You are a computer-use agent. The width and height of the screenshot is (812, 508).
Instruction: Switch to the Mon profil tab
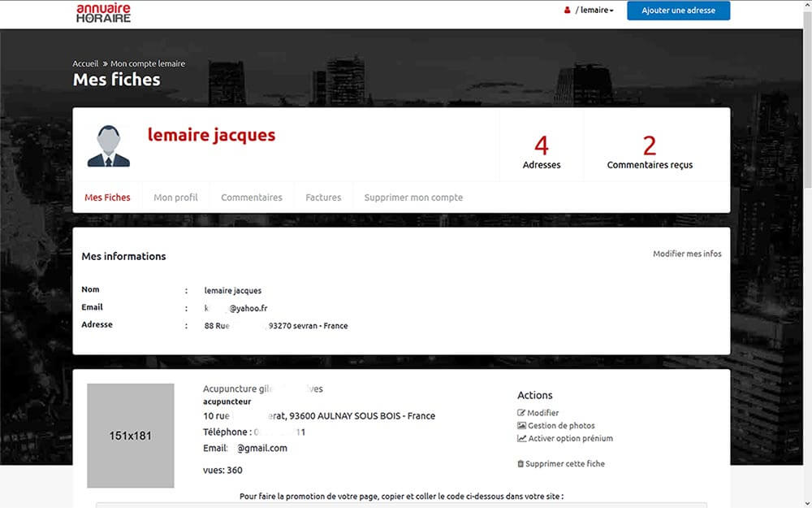[x=175, y=198]
